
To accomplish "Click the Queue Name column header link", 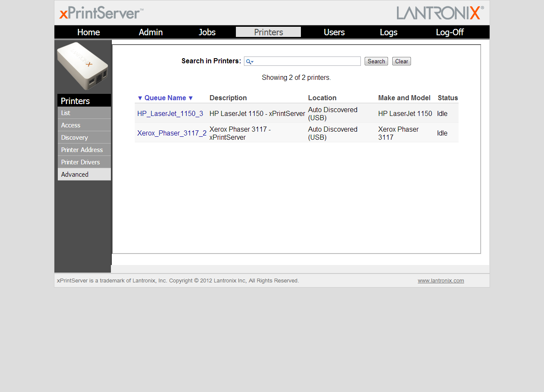I will point(165,98).
